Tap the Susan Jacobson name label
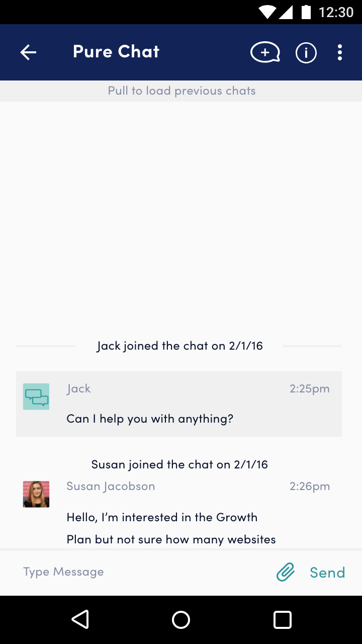 [x=111, y=486]
